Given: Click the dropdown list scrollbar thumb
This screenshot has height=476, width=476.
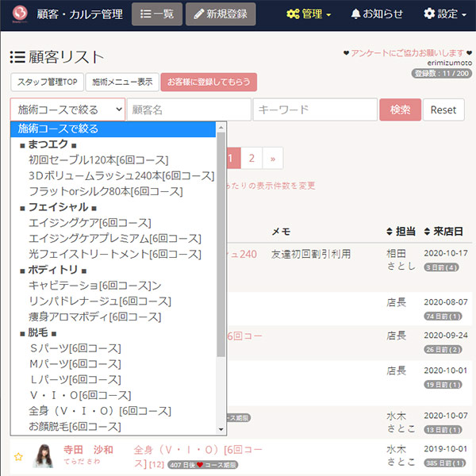Looking at the screenshot, I should pos(221,244).
